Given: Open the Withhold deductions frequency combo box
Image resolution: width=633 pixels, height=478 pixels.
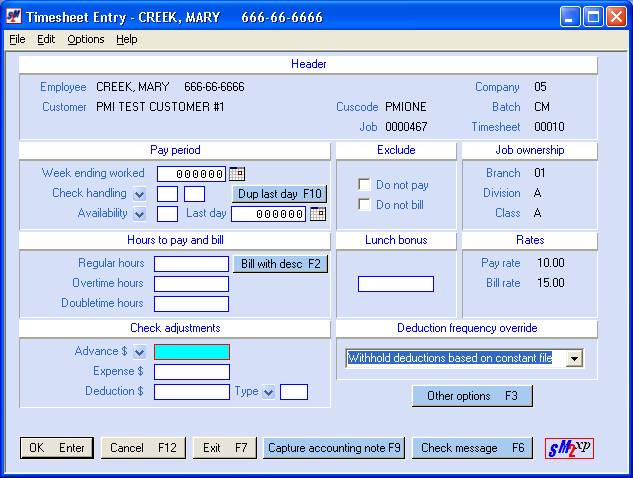Looking at the screenshot, I should click(x=574, y=358).
